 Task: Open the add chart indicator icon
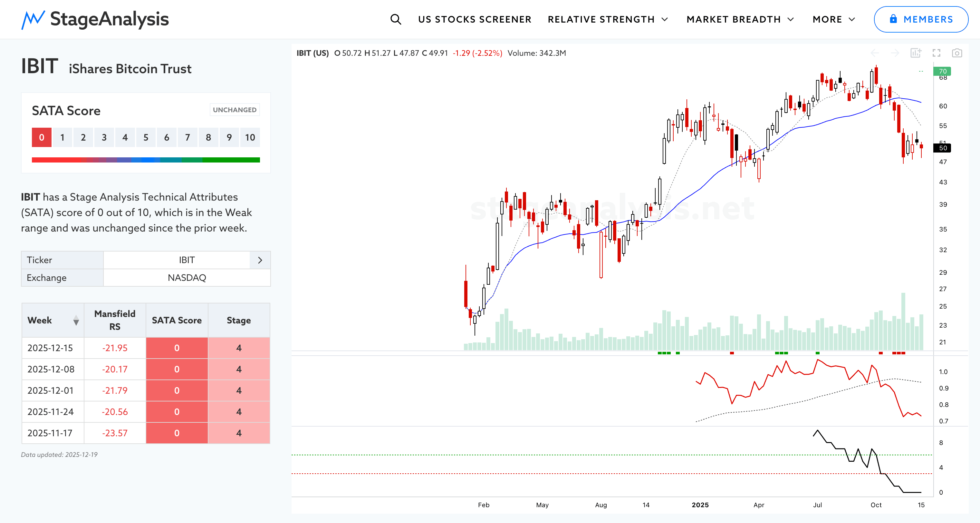point(916,53)
